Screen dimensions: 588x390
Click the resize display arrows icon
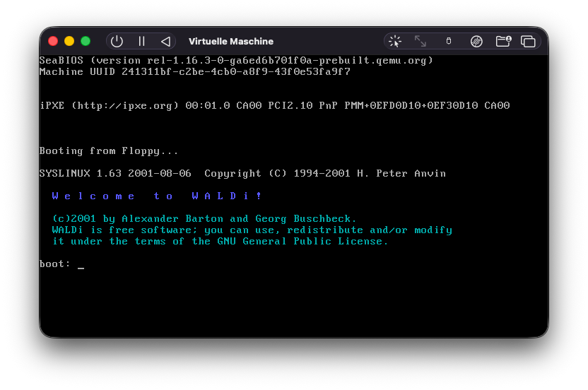tap(421, 41)
